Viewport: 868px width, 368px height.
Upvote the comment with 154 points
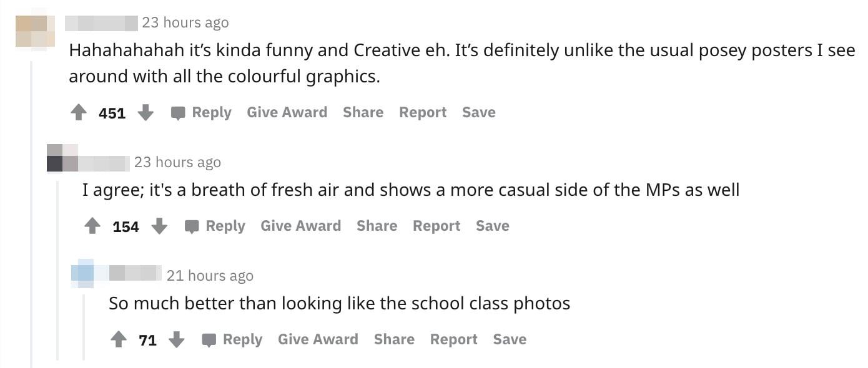pyautogui.click(x=92, y=226)
